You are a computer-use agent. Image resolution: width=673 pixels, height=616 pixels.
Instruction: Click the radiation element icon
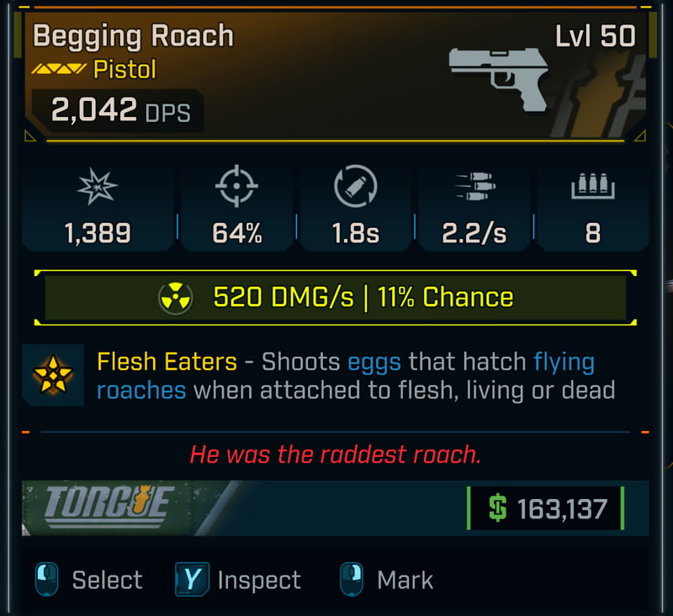pos(176,298)
